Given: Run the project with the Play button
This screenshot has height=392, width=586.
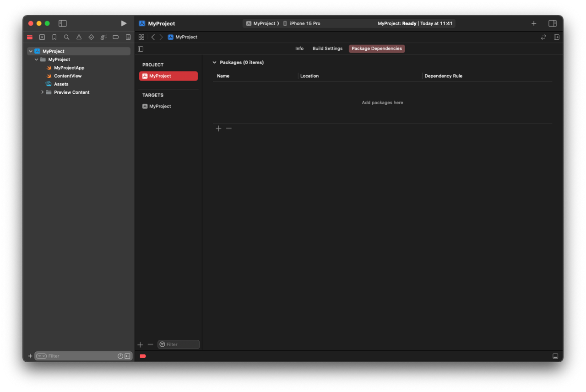Looking at the screenshot, I should pos(123,23).
